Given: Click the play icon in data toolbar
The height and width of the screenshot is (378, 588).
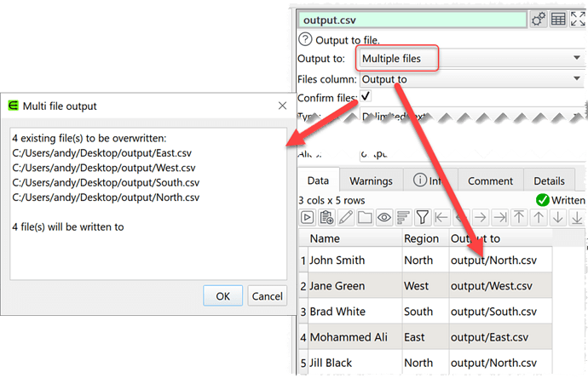Looking at the screenshot, I should 308,218.
